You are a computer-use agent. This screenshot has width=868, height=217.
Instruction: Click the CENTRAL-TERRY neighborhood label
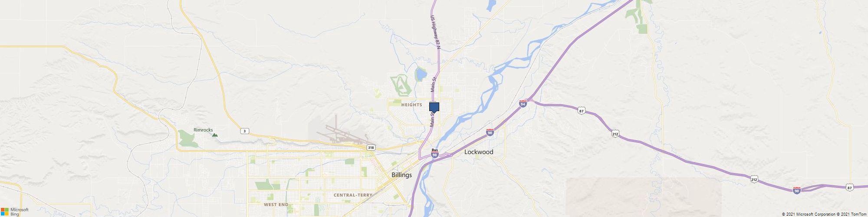coord(353,195)
